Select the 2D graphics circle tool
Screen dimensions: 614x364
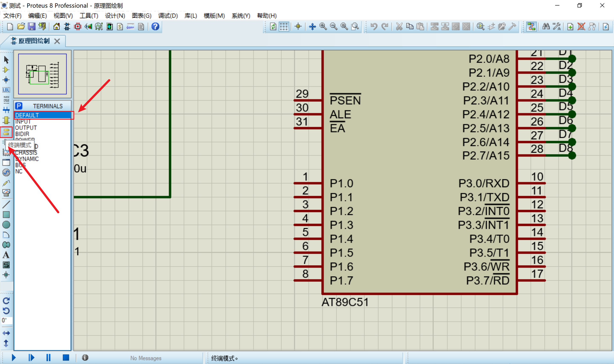(6, 225)
